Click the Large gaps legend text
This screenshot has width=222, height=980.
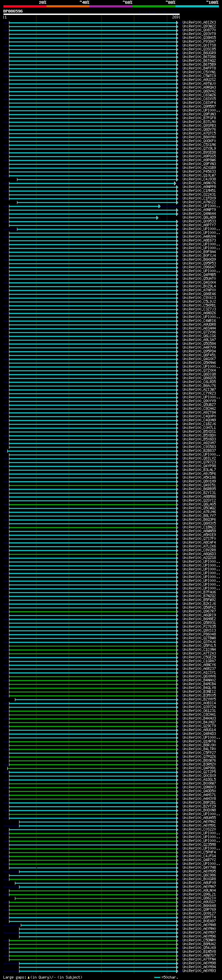(x=43, y=977)
